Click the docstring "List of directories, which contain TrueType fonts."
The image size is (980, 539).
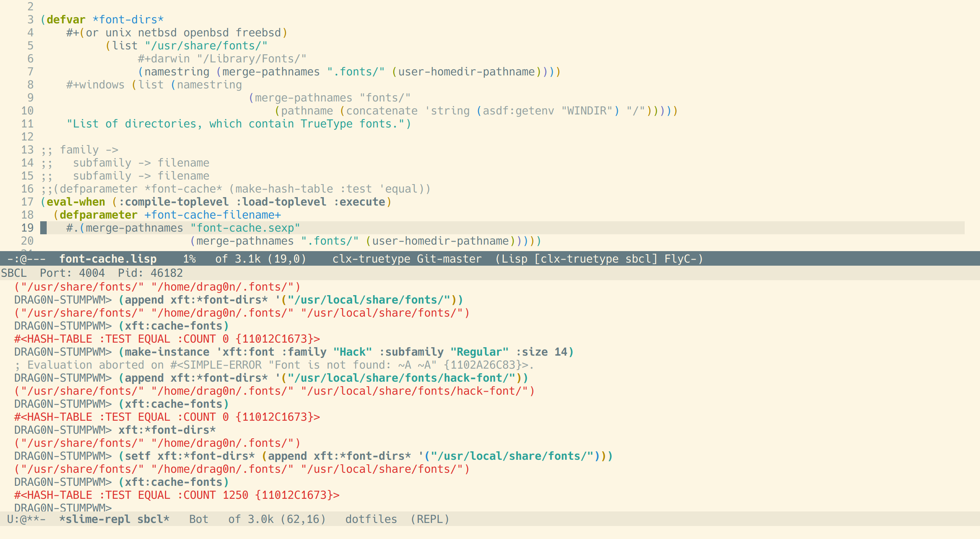pos(235,124)
